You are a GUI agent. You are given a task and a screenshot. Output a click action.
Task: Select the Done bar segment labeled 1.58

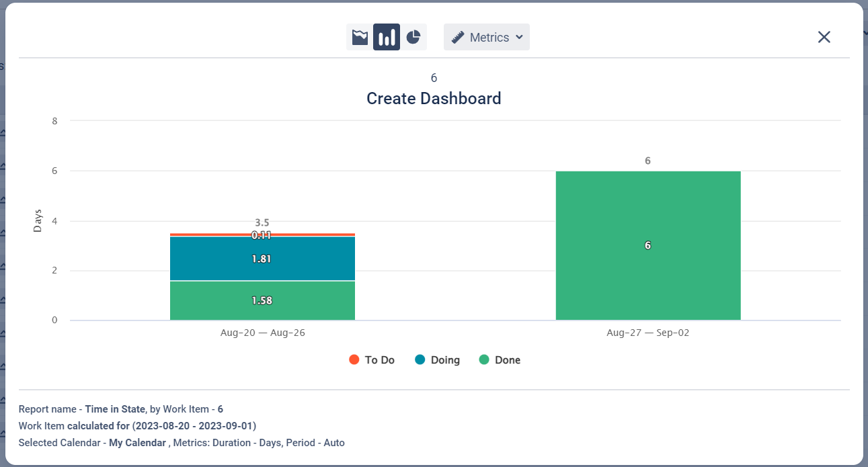(x=262, y=300)
